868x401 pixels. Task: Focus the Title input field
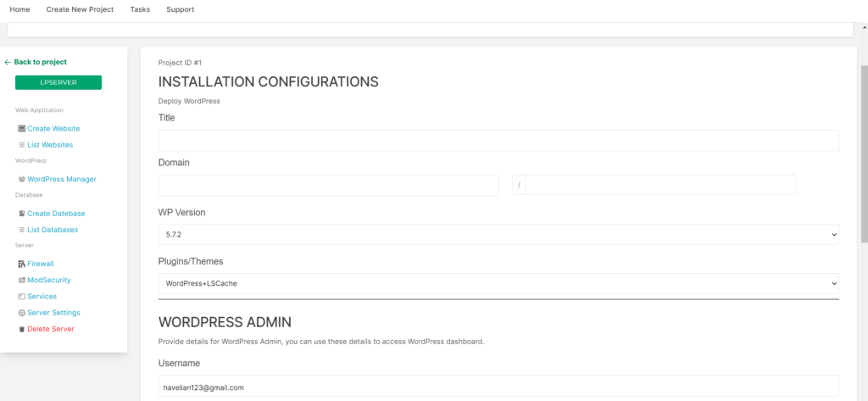tap(498, 141)
